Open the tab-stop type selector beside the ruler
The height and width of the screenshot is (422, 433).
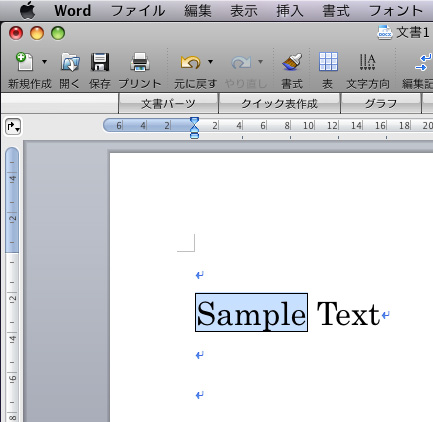pos(13,127)
